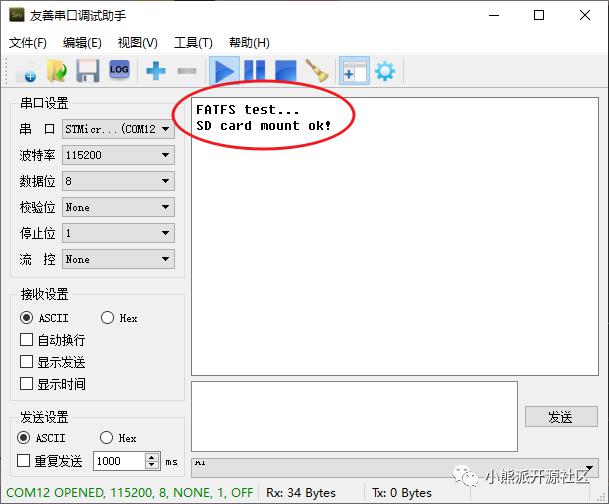This screenshot has height=504, width=609.
Task: Open the 视图(V) menu
Action: pos(137,42)
